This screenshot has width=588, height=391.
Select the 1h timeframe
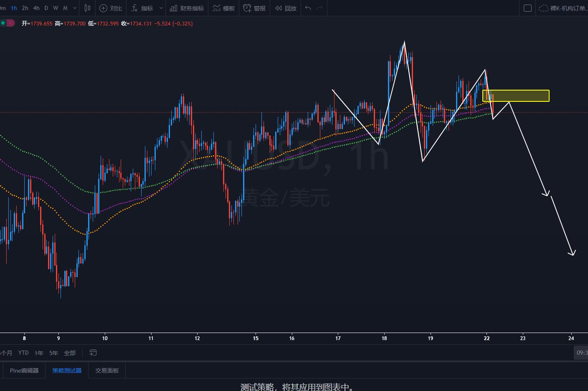point(14,8)
